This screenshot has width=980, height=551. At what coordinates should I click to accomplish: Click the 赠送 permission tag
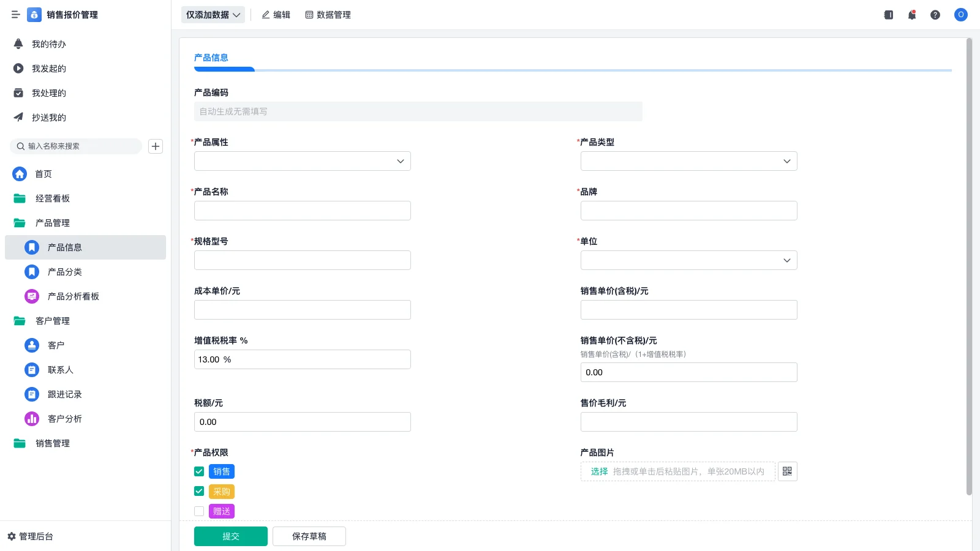(x=222, y=511)
